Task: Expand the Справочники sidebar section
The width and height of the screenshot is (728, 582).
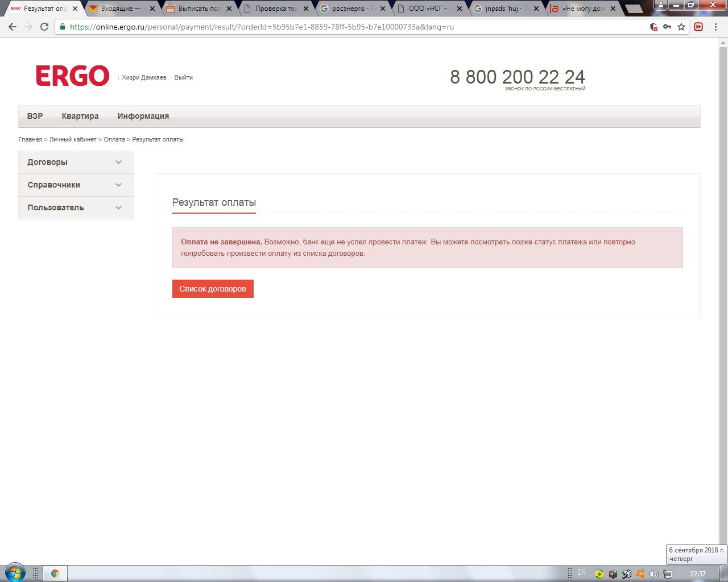Action: [x=76, y=185]
